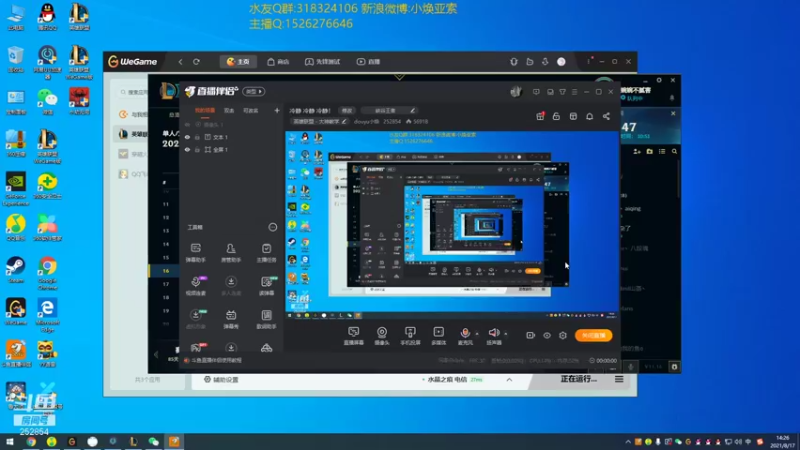Toggle the lock on 全屏 1 source

[197, 150]
